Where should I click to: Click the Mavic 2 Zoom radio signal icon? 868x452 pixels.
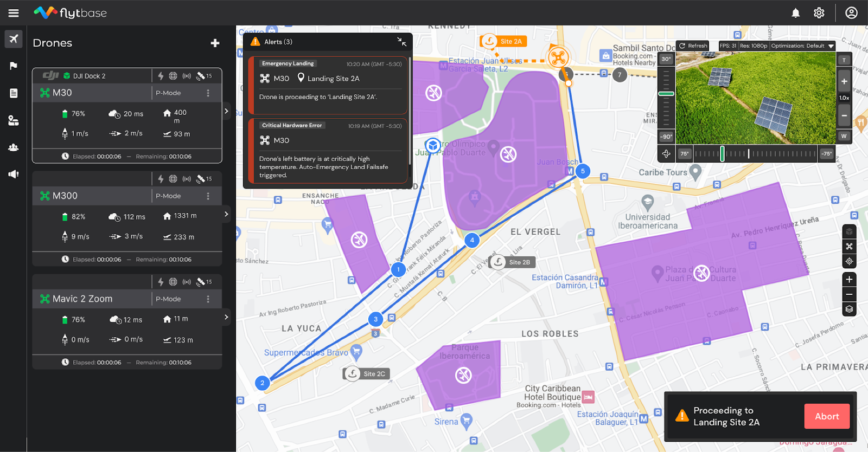click(187, 282)
